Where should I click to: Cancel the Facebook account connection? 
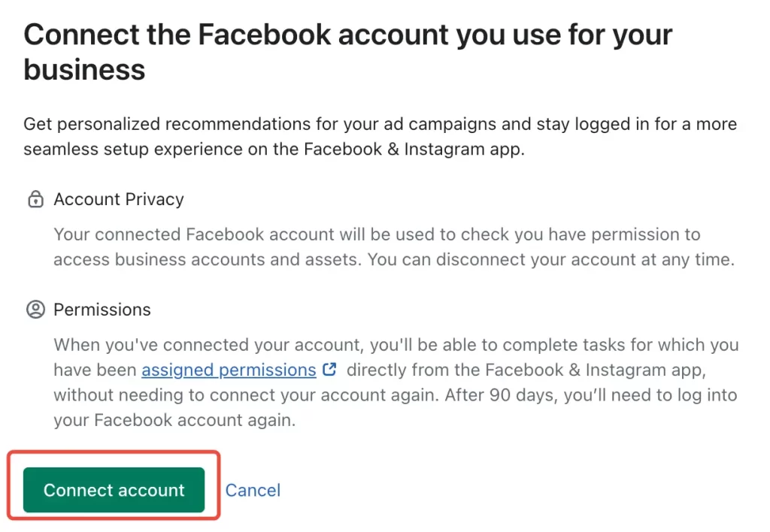(x=253, y=490)
